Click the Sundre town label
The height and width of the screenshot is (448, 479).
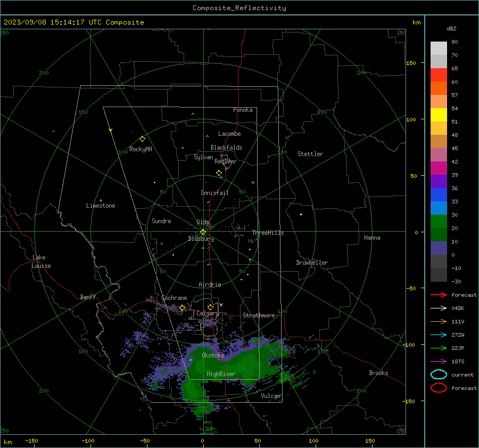click(161, 221)
